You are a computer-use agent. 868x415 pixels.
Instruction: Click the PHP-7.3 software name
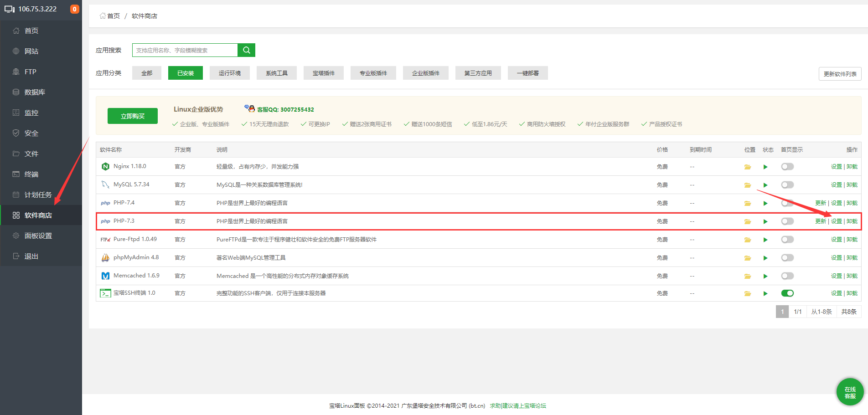[124, 221]
